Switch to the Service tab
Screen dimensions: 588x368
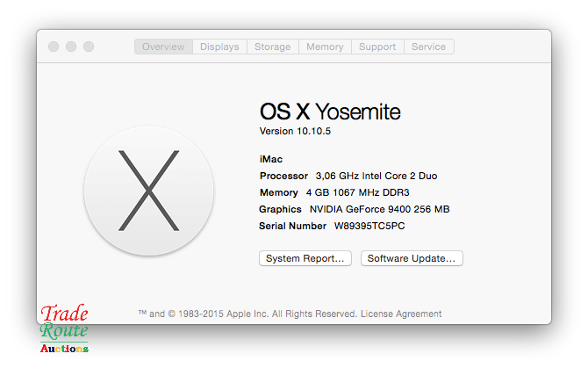428,47
